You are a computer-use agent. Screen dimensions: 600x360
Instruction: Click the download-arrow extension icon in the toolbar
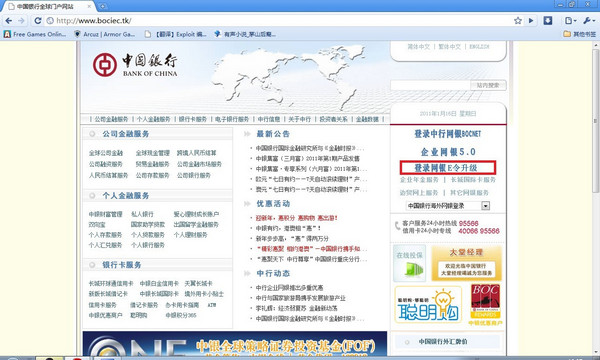tap(548, 21)
